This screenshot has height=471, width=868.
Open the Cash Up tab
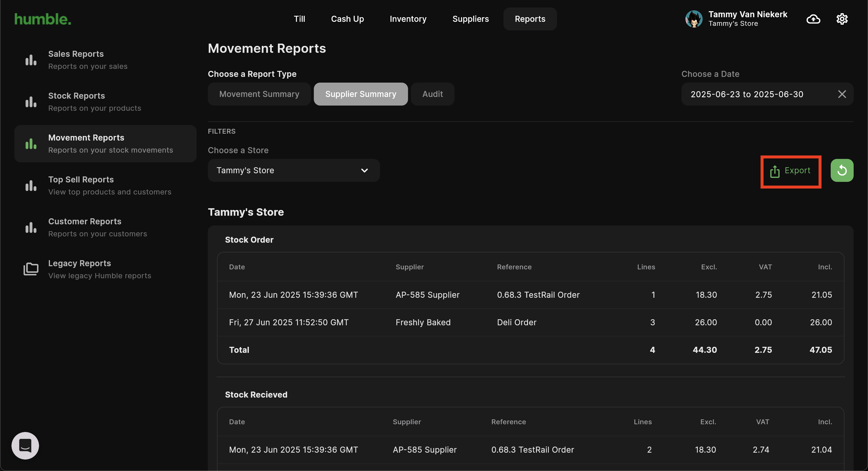347,19
